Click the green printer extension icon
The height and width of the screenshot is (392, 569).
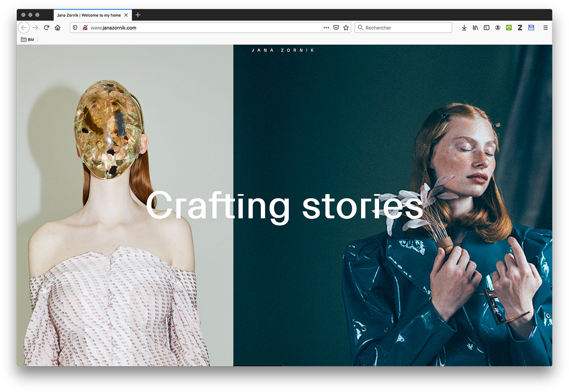pos(509,28)
